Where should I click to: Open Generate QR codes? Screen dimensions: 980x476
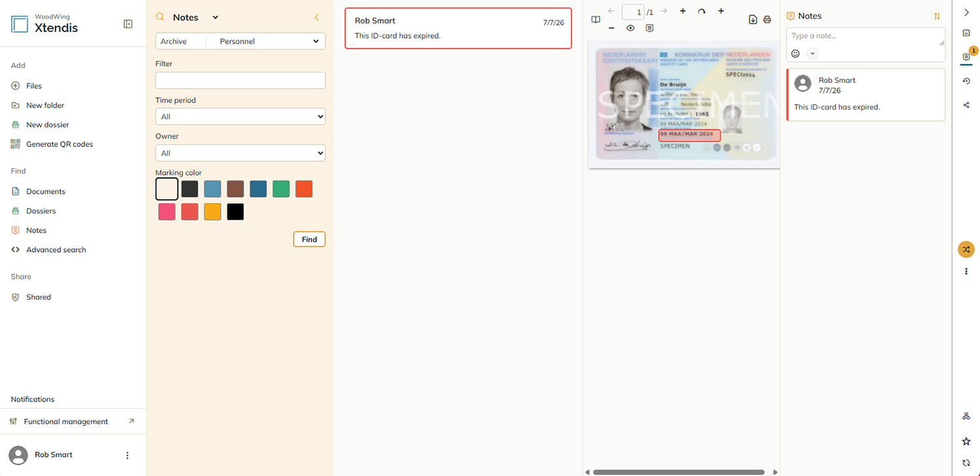(x=52, y=144)
